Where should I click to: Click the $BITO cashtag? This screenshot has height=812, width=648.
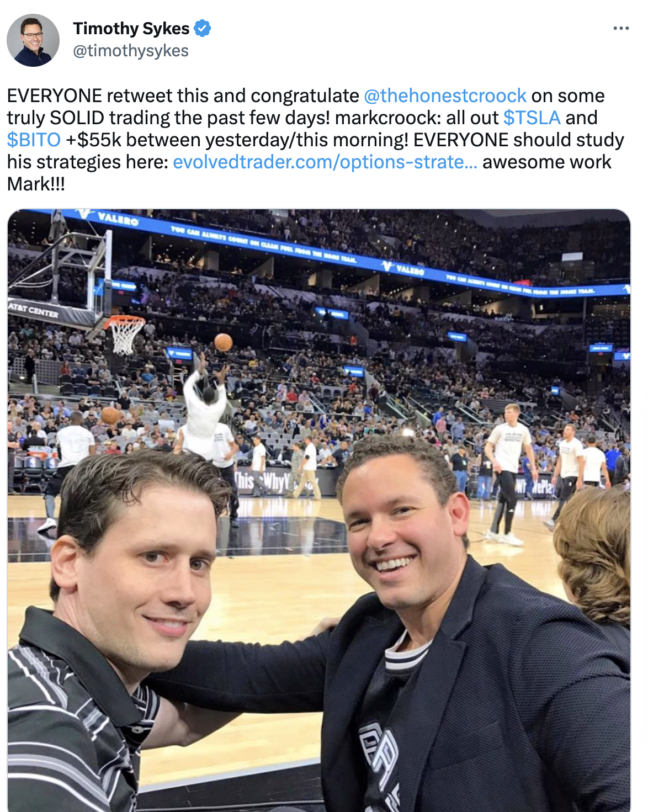pyautogui.click(x=34, y=140)
